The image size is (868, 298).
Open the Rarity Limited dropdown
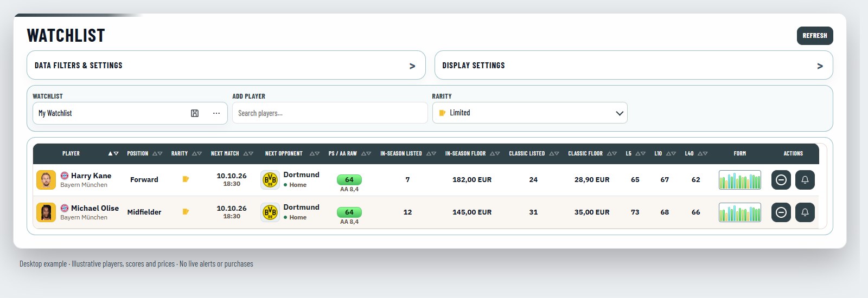tap(529, 113)
